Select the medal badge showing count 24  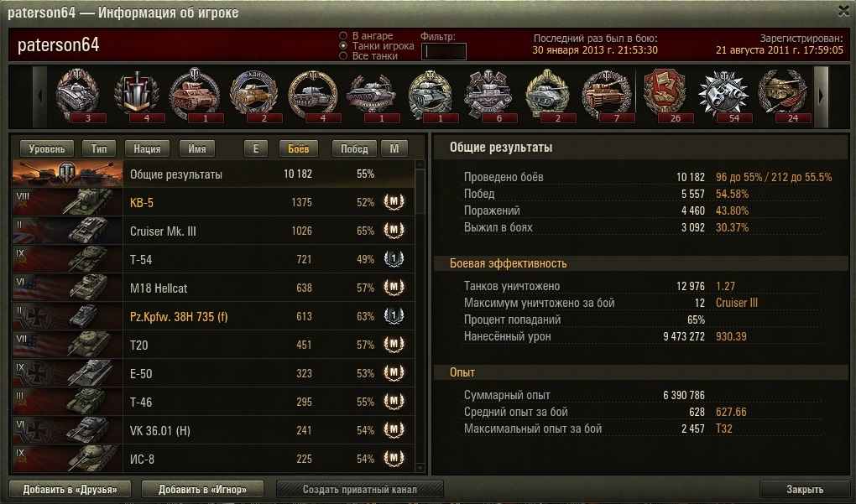coord(782,95)
